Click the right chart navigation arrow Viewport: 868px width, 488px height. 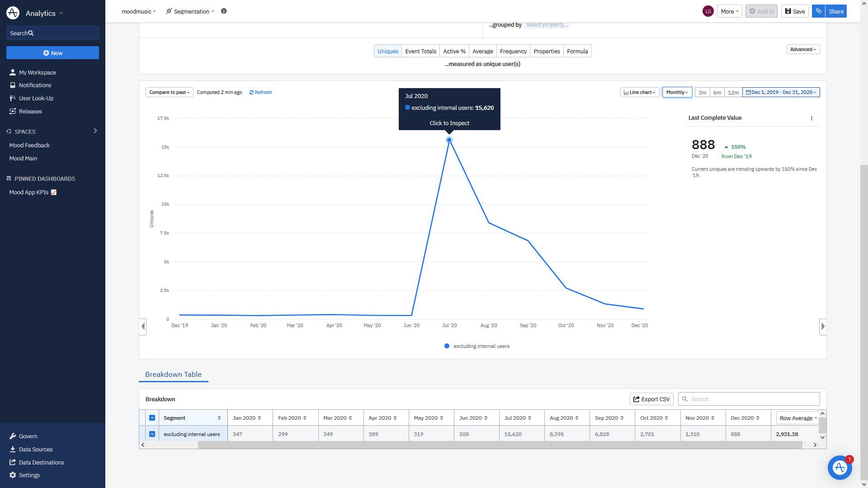point(823,326)
